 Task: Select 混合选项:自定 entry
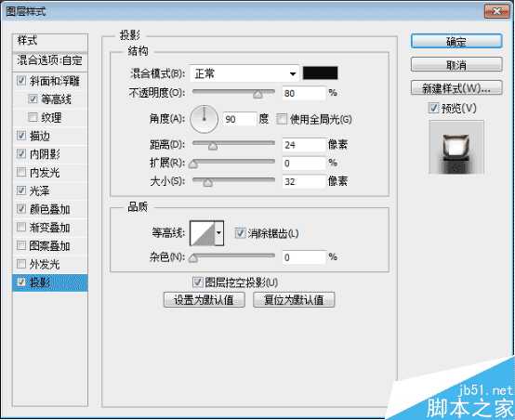point(50,60)
